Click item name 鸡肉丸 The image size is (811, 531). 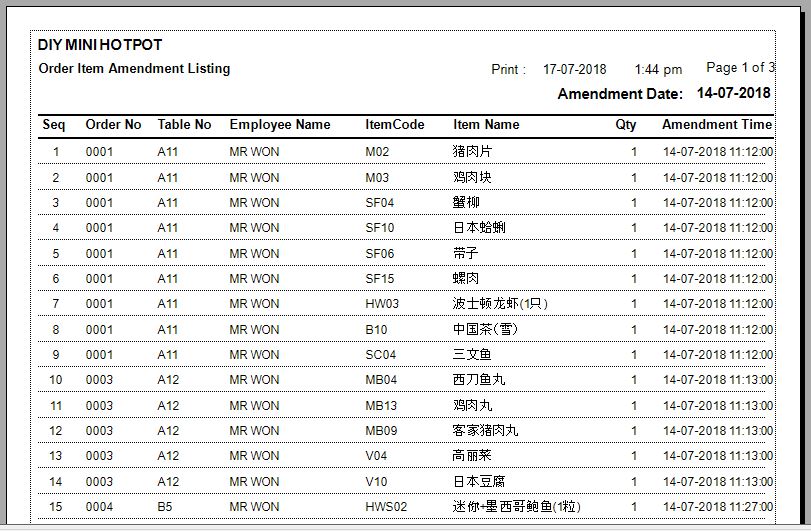pyautogui.click(x=473, y=405)
